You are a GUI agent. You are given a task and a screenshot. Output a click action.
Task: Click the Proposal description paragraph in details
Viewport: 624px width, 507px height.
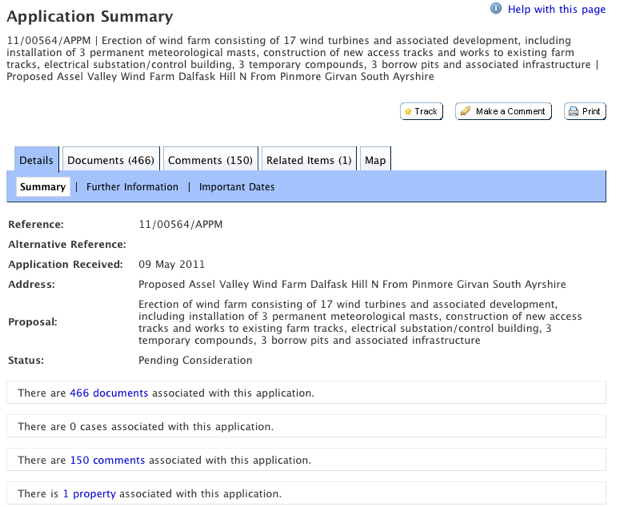tap(360, 322)
